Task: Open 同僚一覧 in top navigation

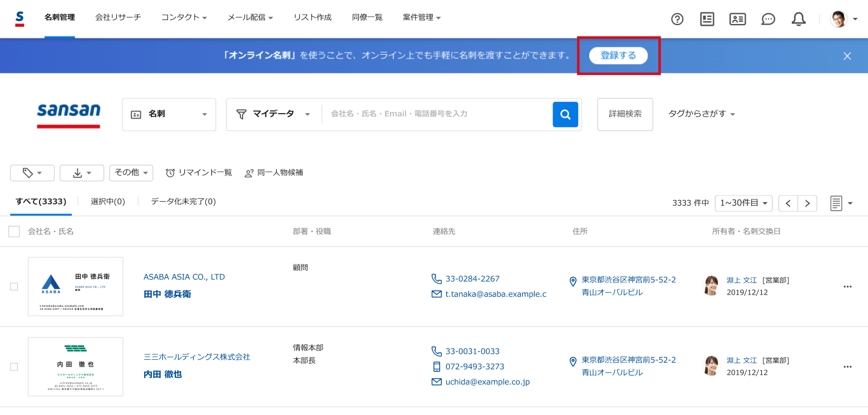Action: coord(367,18)
